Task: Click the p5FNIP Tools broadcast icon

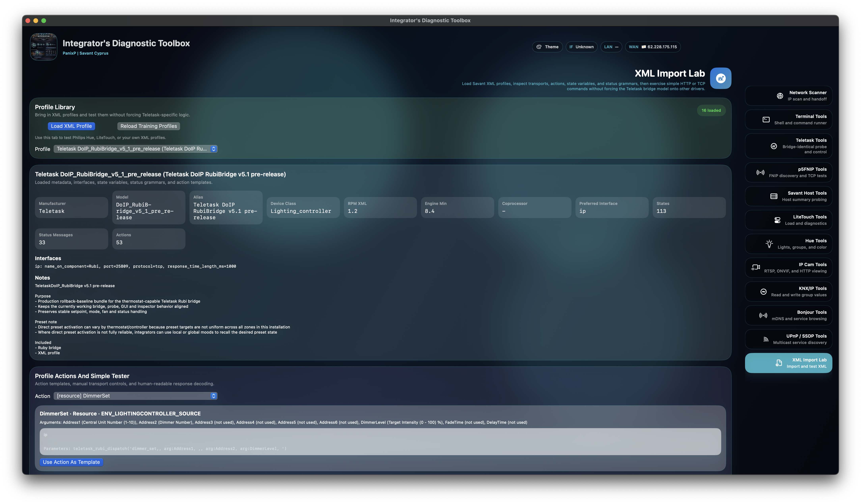Action: [x=760, y=173]
